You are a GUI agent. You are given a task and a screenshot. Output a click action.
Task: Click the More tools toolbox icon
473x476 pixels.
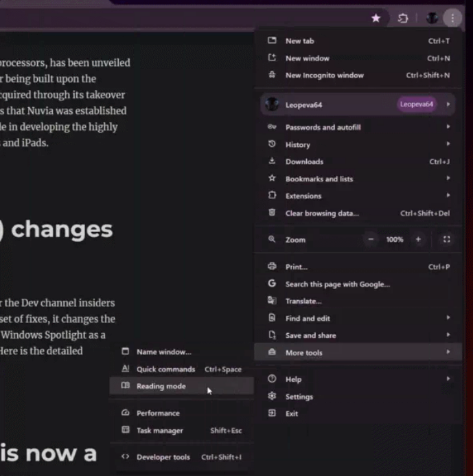[x=272, y=352]
